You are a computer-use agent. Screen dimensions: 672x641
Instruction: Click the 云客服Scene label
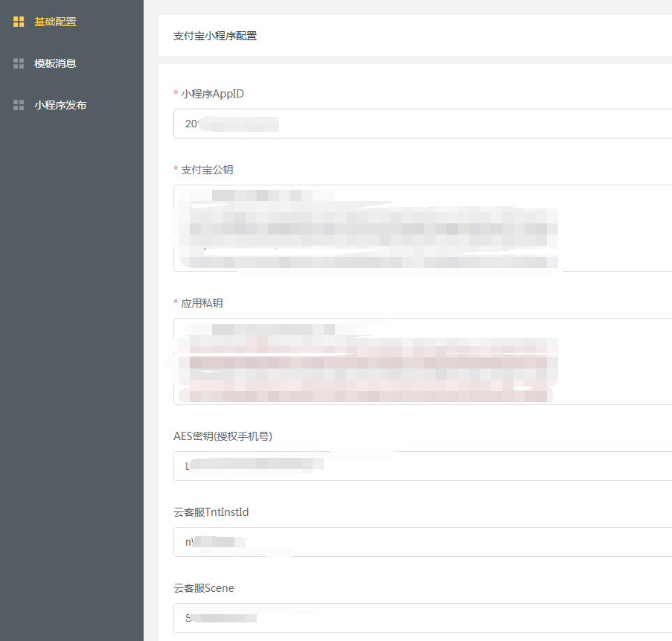(x=204, y=588)
